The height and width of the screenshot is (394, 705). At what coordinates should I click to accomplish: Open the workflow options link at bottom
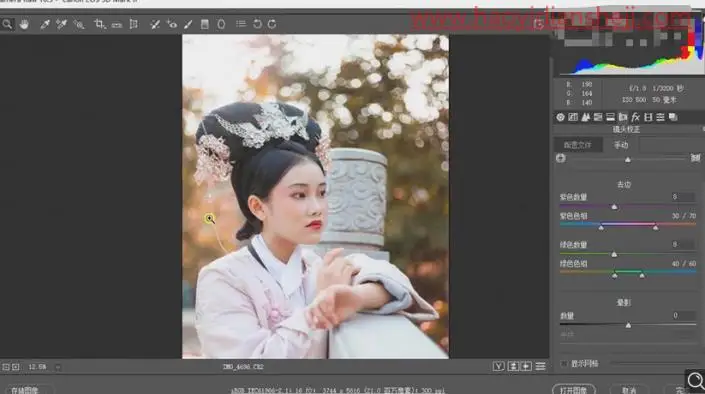338,390
